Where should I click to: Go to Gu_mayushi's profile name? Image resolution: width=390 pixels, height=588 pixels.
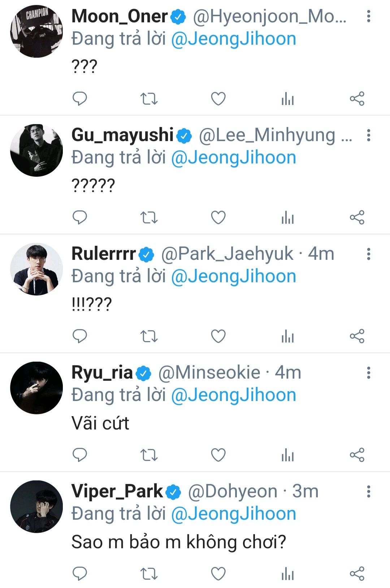pos(123,135)
